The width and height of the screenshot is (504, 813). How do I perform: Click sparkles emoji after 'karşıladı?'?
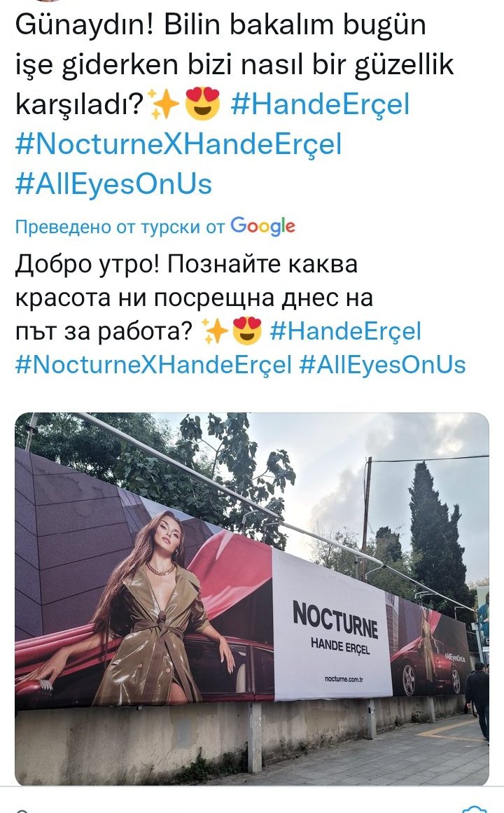coord(163,104)
